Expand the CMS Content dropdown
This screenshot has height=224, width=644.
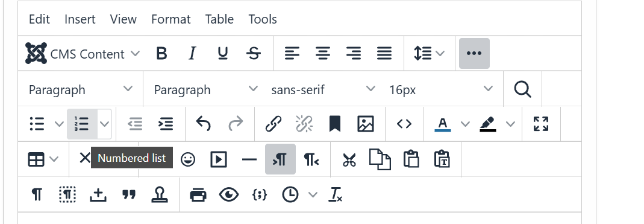pos(83,53)
